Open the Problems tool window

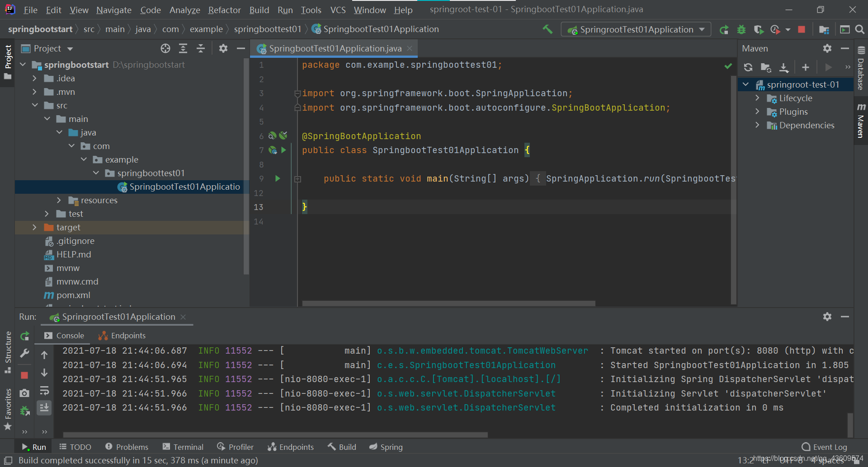(x=127, y=447)
